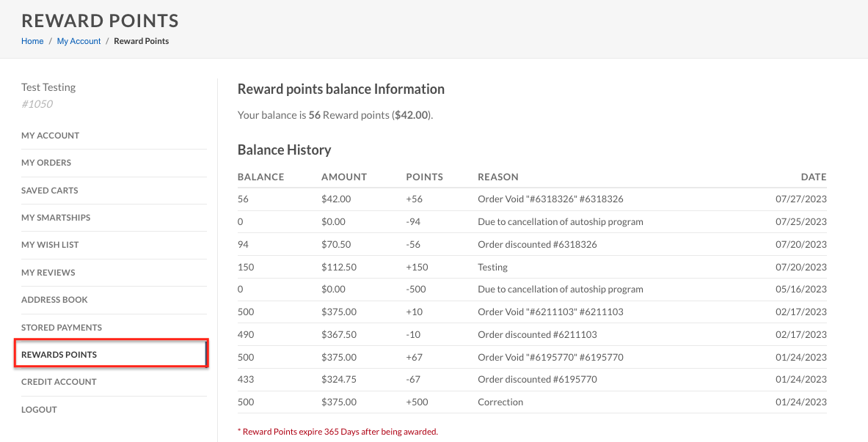This screenshot has height=442, width=868.
Task: Open STORED PAYMENTS sidebar item
Action: tap(62, 328)
